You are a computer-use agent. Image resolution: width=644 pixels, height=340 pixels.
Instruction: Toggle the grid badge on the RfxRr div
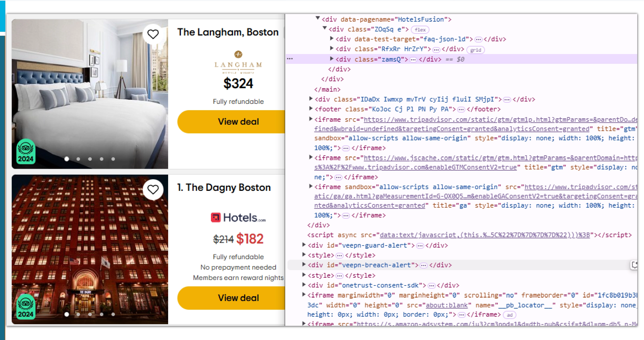pyautogui.click(x=475, y=50)
